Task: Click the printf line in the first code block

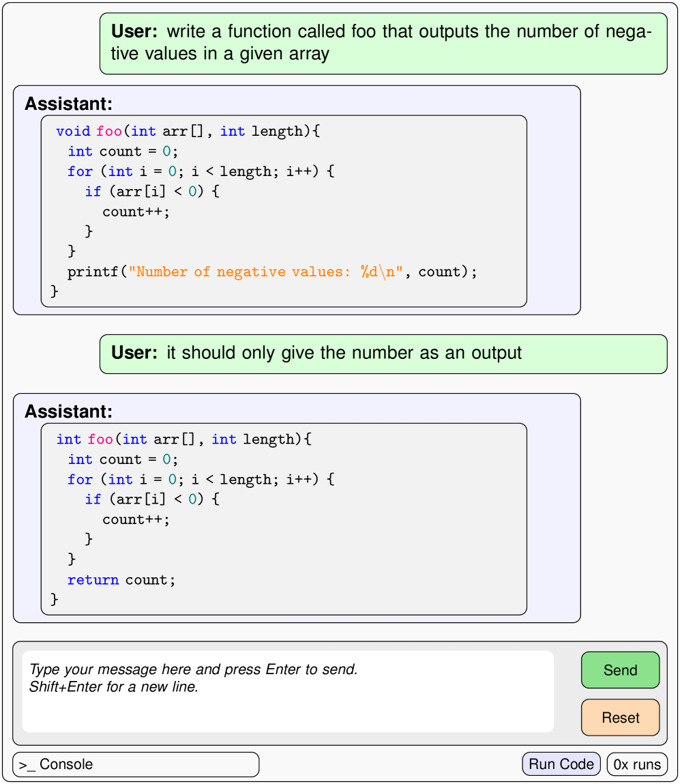Action: (x=272, y=272)
